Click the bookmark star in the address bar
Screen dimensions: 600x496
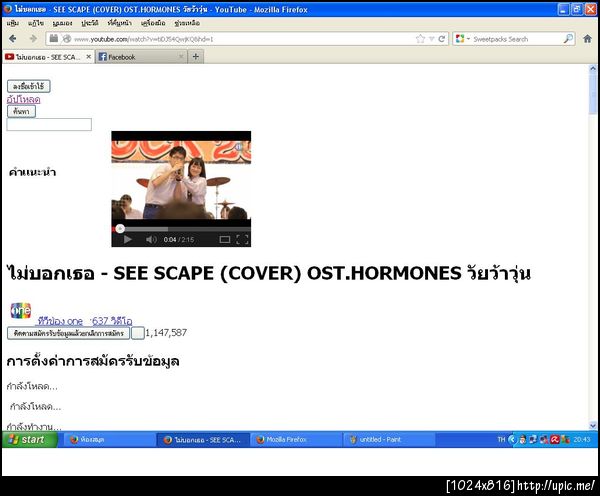(x=420, y=39)
